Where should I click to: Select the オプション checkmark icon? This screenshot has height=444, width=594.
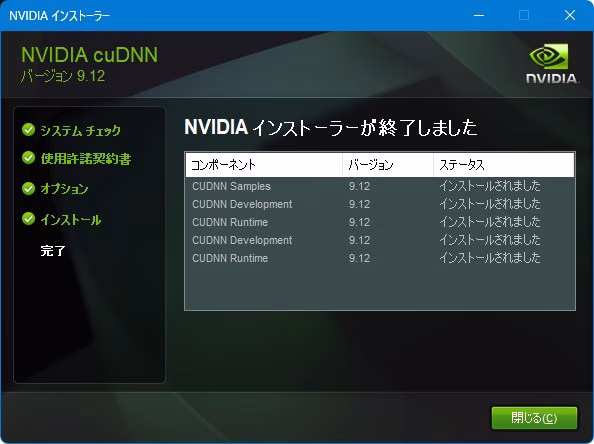28,188
